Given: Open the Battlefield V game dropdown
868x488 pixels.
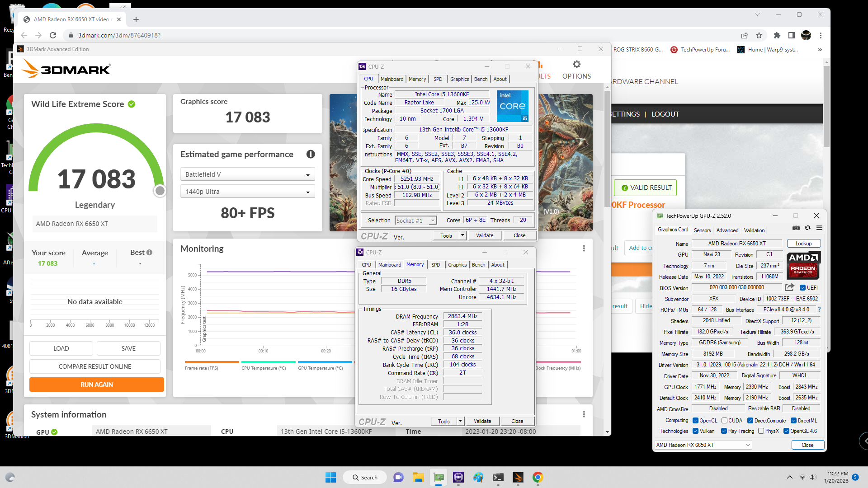Looking at the screenshot, I should 248,174.
